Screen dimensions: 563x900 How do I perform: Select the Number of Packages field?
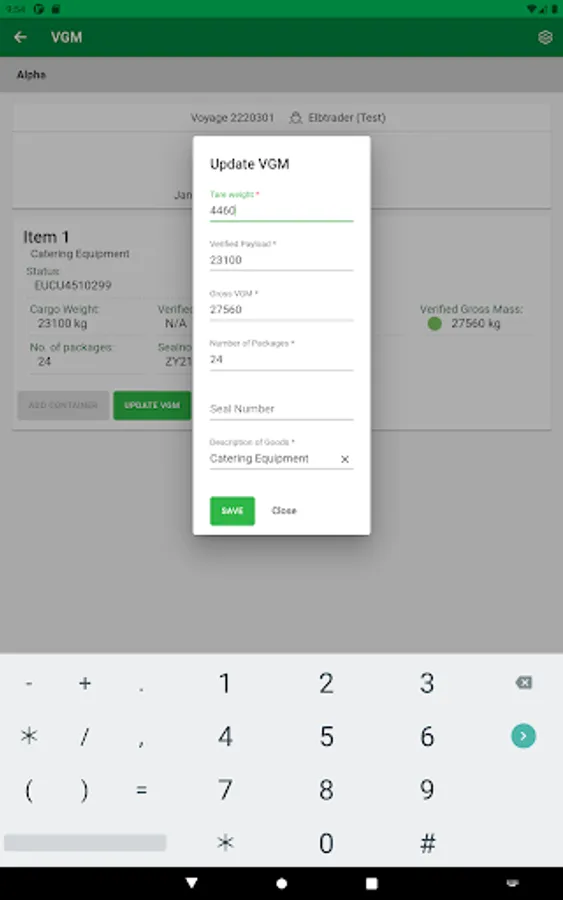[281, 359]
